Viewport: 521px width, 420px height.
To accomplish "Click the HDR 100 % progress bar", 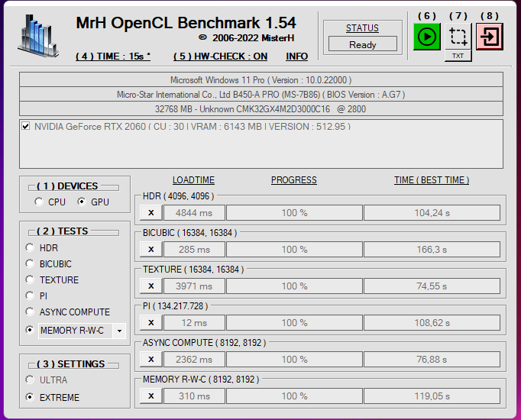I will click(294, 213).
